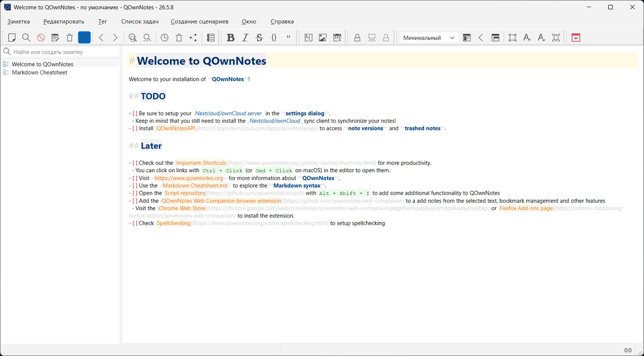The image size is (644, 356).
Task: Insert block quote with quotation-mark icon
Action: click(x=289, y=38)
